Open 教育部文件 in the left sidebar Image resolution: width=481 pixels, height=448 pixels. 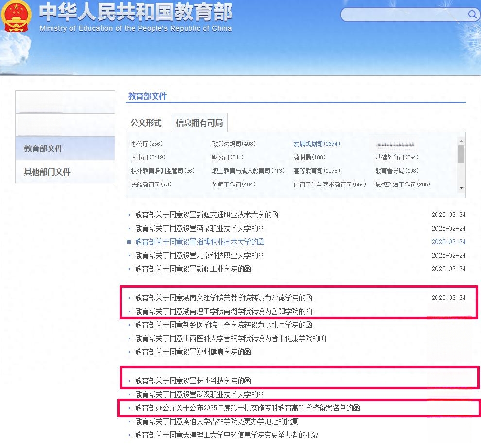click(65, 149)
